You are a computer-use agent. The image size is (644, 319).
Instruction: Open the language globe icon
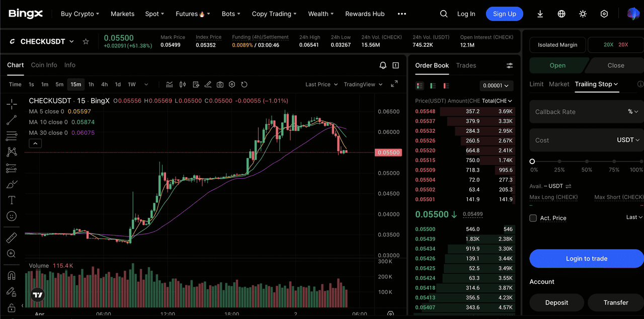pos(561,14)
